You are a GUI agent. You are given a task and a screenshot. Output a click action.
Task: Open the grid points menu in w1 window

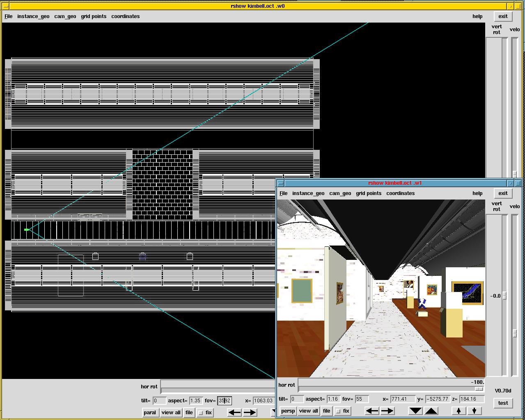click(369, 193)
